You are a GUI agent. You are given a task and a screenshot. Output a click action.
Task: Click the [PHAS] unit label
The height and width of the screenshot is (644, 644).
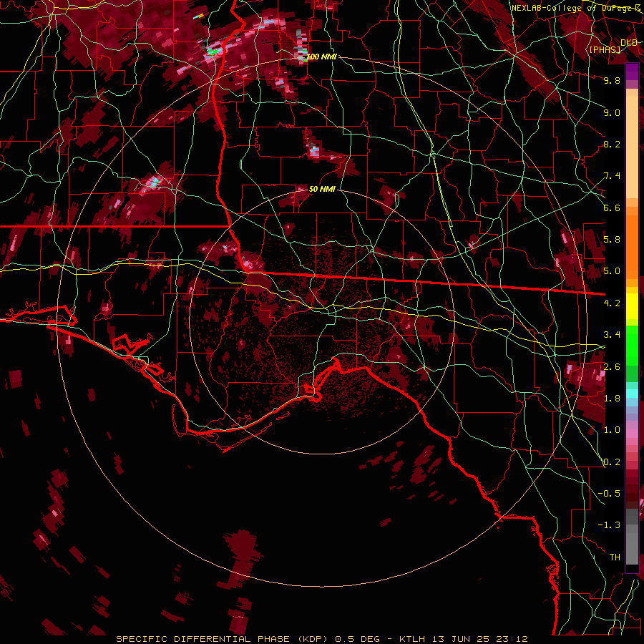[605, 49]
